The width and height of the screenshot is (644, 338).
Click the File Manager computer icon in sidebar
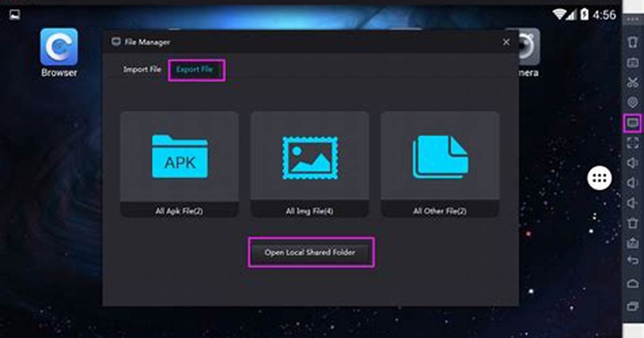click(x=633, y=122)
